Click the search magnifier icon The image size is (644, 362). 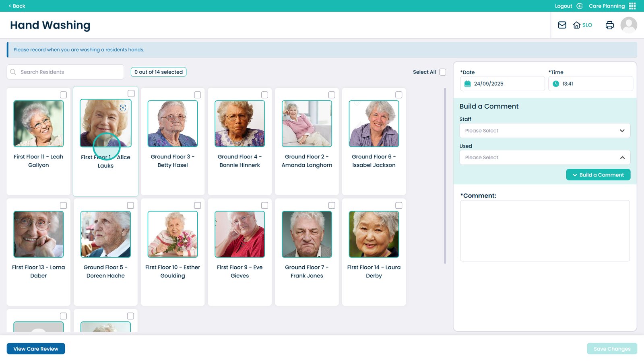tap(13, 72)
